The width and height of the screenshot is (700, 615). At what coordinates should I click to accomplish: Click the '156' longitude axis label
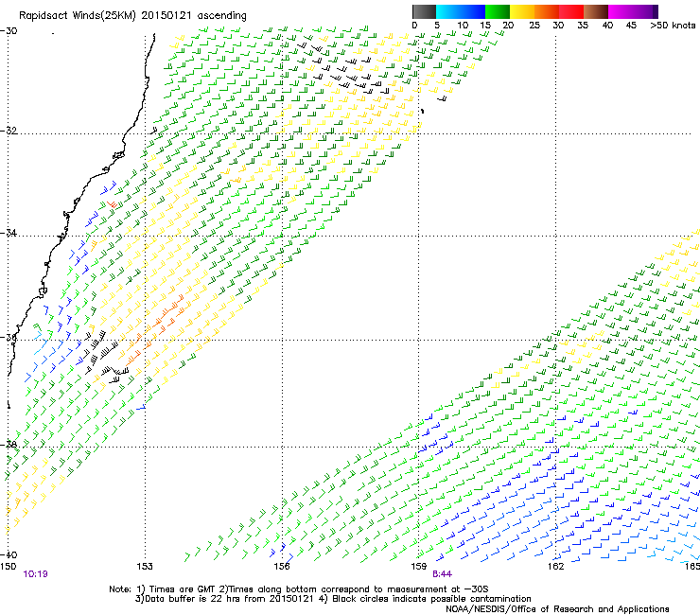pyautogui.click(x=282, y=567)
